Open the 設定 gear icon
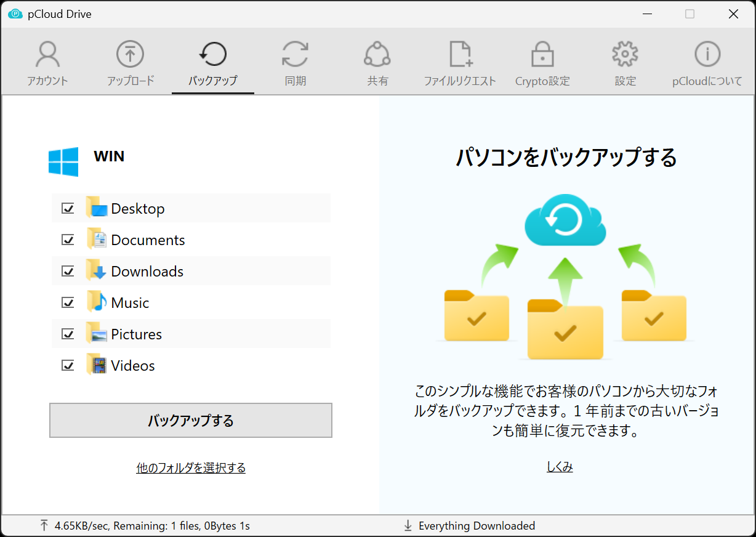This screenshot has width=756, height=537. point(625,54)
